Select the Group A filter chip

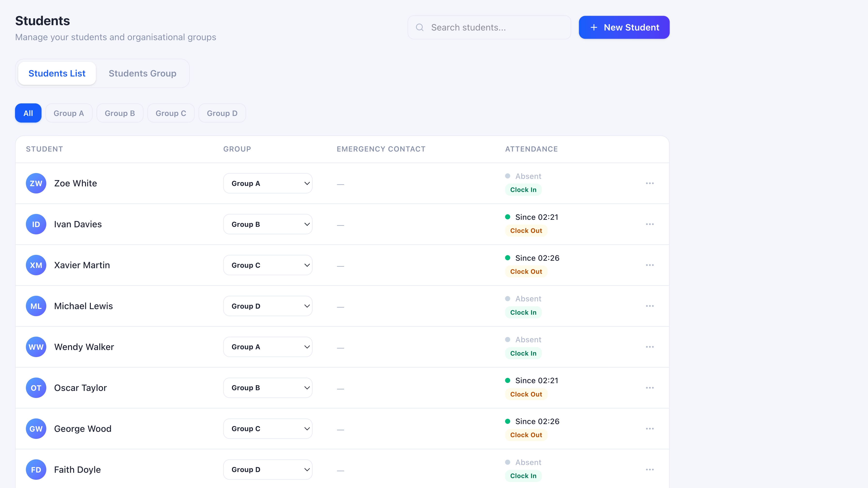point(69,113)
